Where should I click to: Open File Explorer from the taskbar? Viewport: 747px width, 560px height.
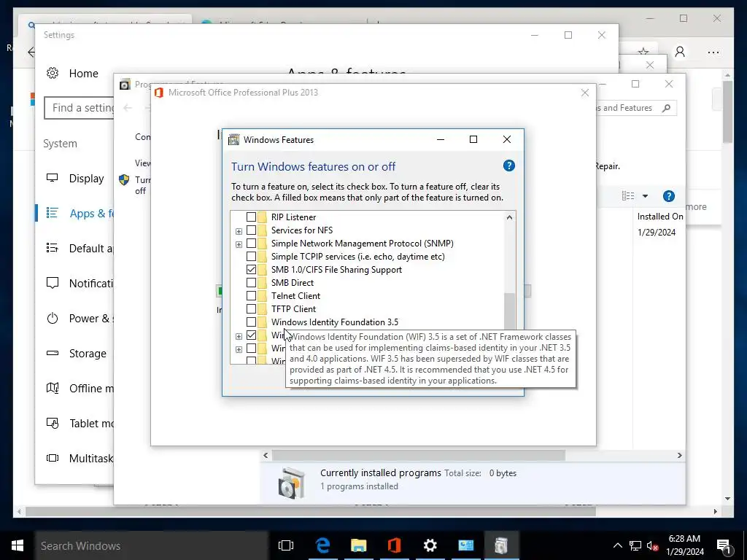(x=358, y=545)
